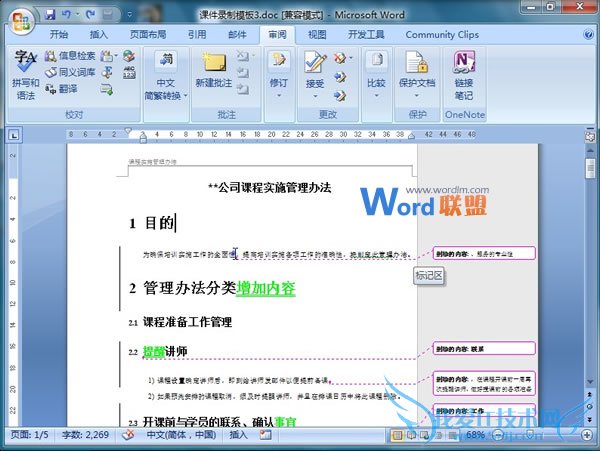Open ABC 123 word count
Screen dimensions: 600x451
(129, 72)
